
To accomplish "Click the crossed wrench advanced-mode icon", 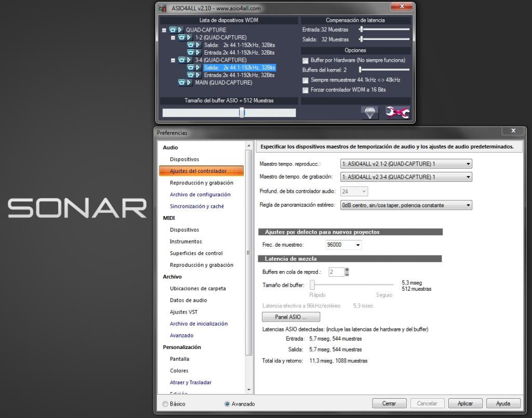I will [x=397, y=113].
